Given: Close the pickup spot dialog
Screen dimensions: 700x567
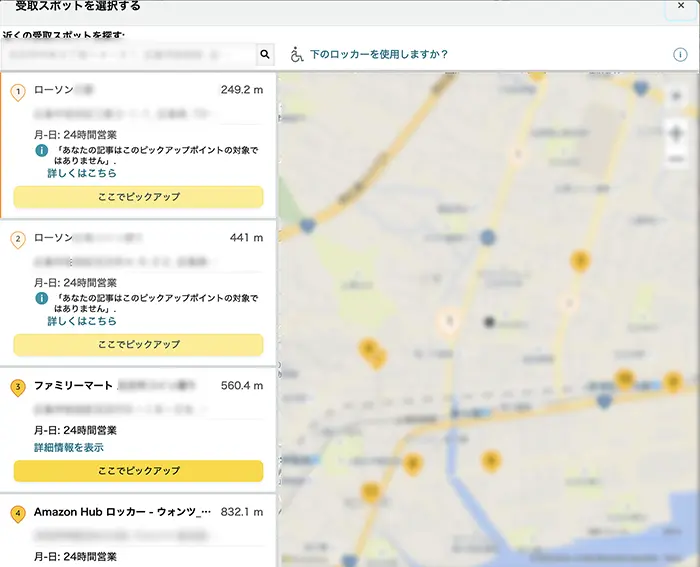Looking at the screenshot, I should pos(681,5).
